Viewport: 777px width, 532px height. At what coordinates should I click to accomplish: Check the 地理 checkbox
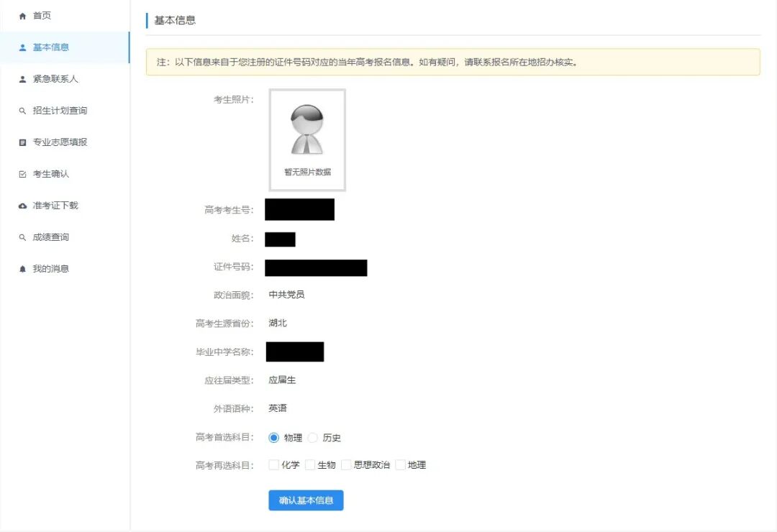401,465
